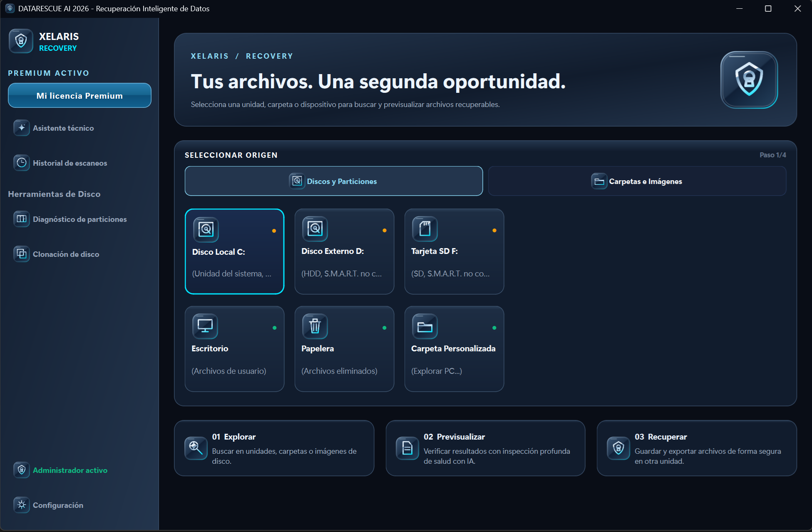Screen dimensions: 812x532
Task: Click the RECOVERY breadcrumb in header
Action: (x=269, y=56)
